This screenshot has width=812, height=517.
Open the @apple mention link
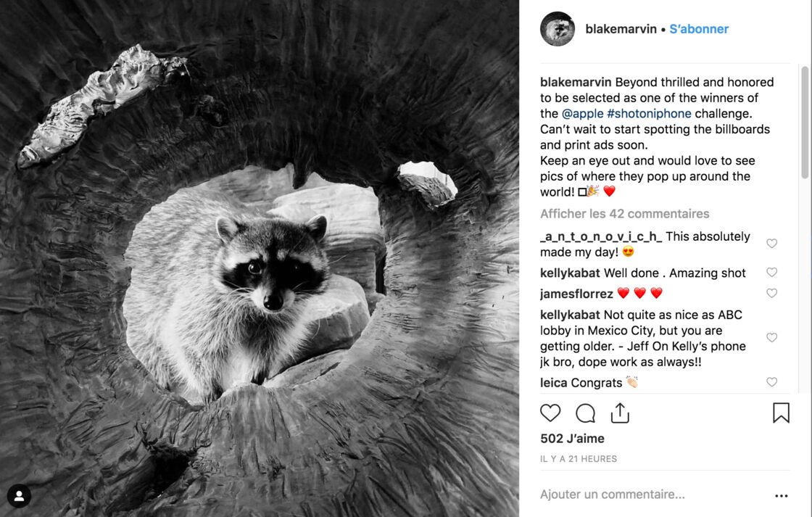[582, 113]
